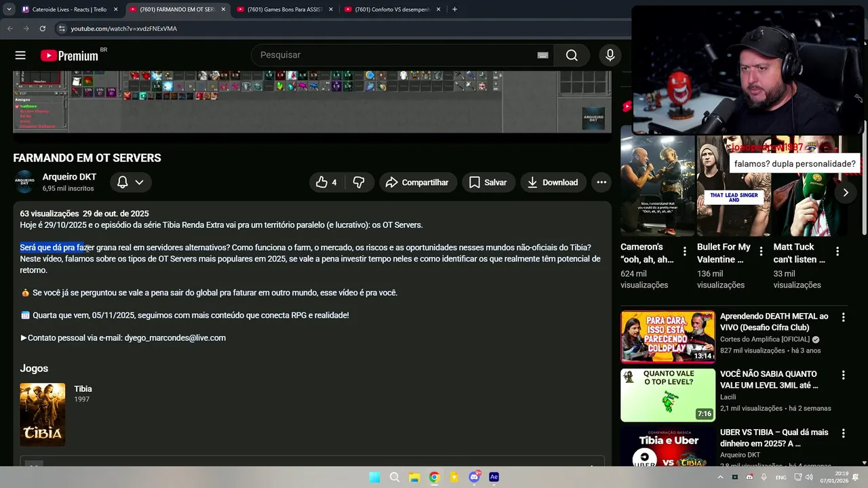The width and height of the screenshot is (868, 488).
Task: Open Bullet For My Valentine short options
Action: (x=761, y=251)
